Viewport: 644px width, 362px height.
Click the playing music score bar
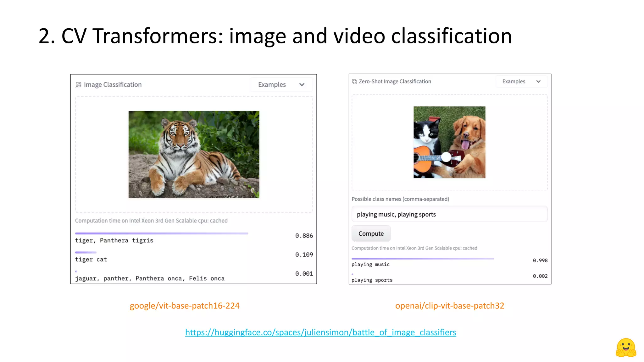423,259
